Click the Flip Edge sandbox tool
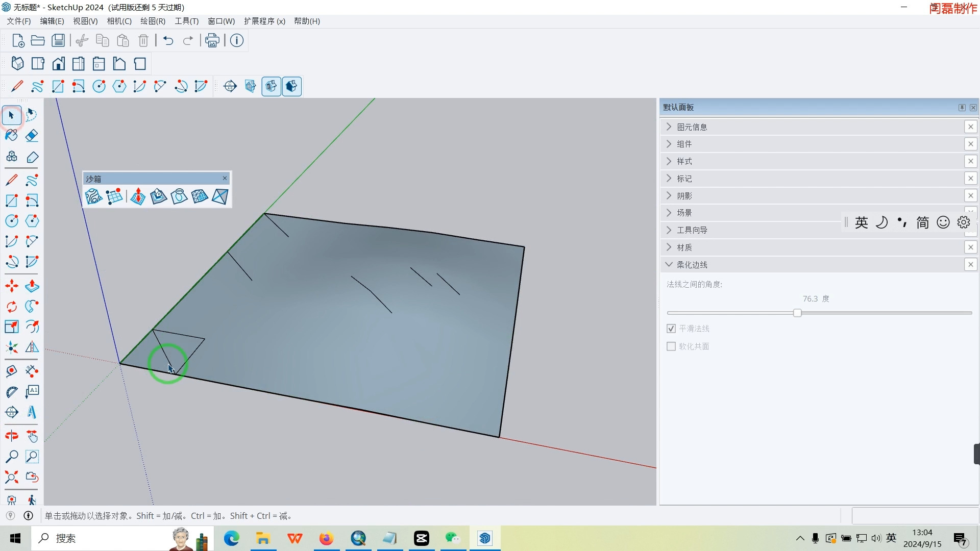980x551 pixels. [220, 196]
